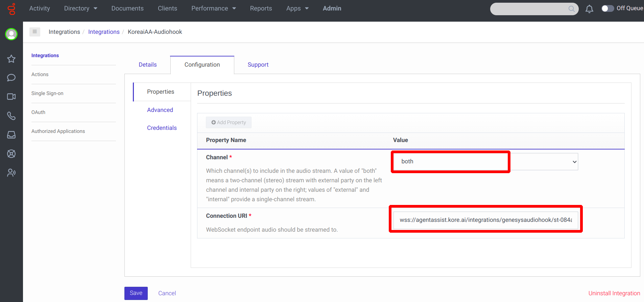Open the video camera icon

[11, 97]
